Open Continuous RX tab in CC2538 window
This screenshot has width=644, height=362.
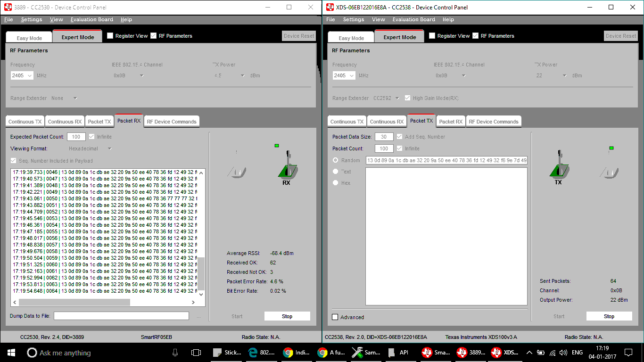387,122
